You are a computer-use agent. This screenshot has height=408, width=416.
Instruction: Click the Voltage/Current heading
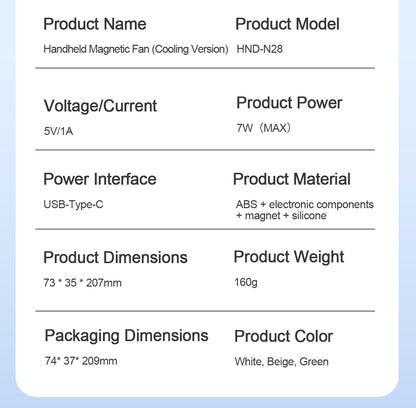100,106
